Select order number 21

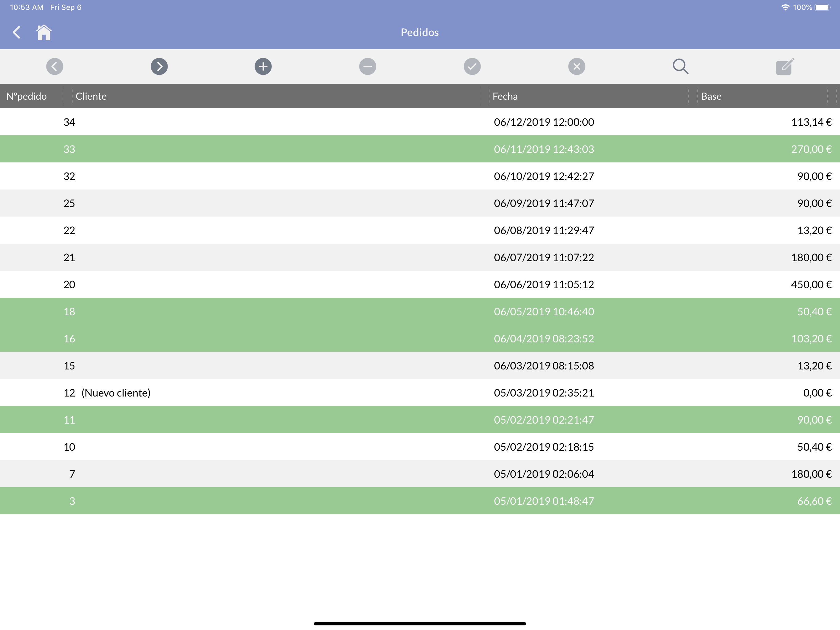[x=420, y=257]
